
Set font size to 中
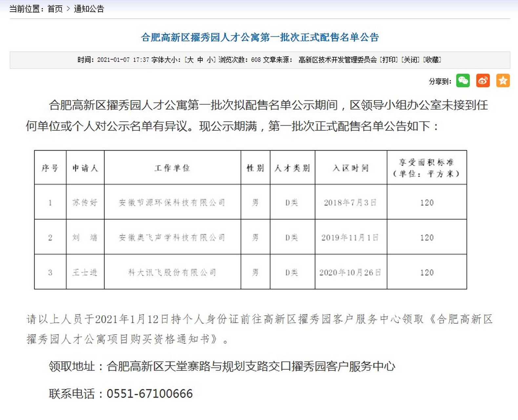200,60
